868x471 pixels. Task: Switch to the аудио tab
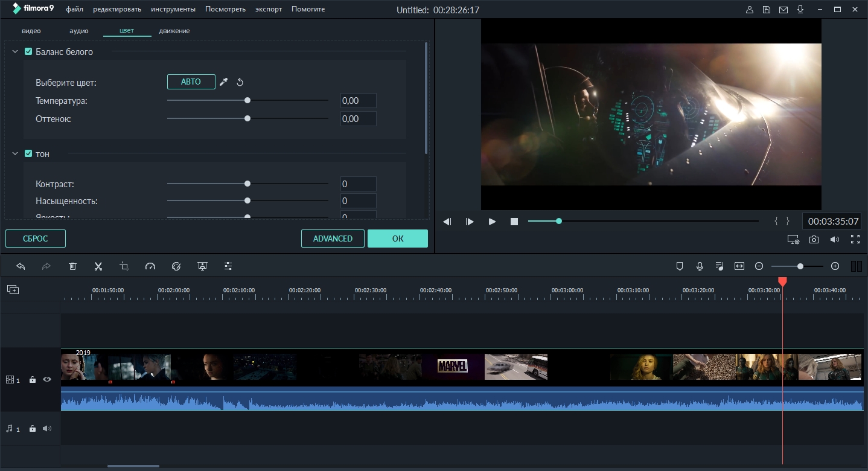[x=79, y=31]
